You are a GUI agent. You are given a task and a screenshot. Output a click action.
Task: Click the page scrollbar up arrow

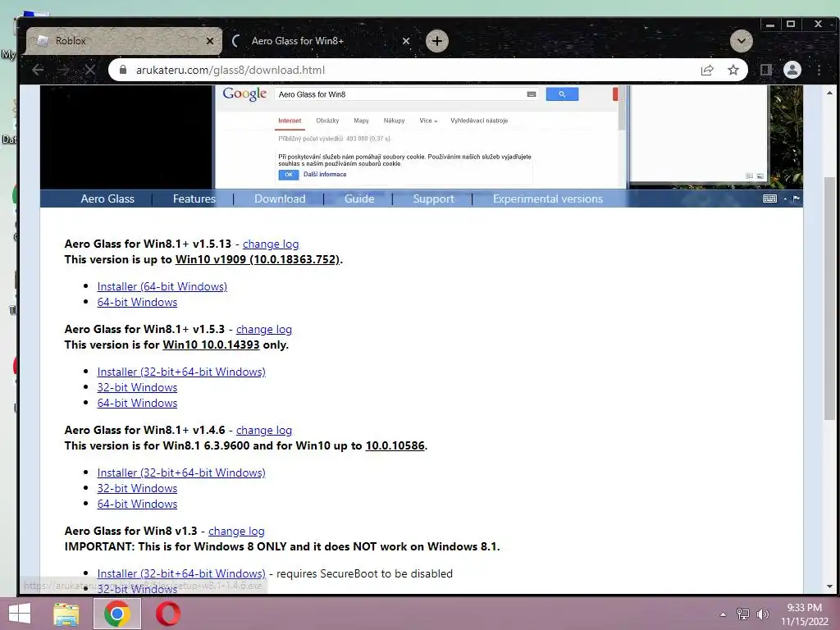tap(829, 93)
